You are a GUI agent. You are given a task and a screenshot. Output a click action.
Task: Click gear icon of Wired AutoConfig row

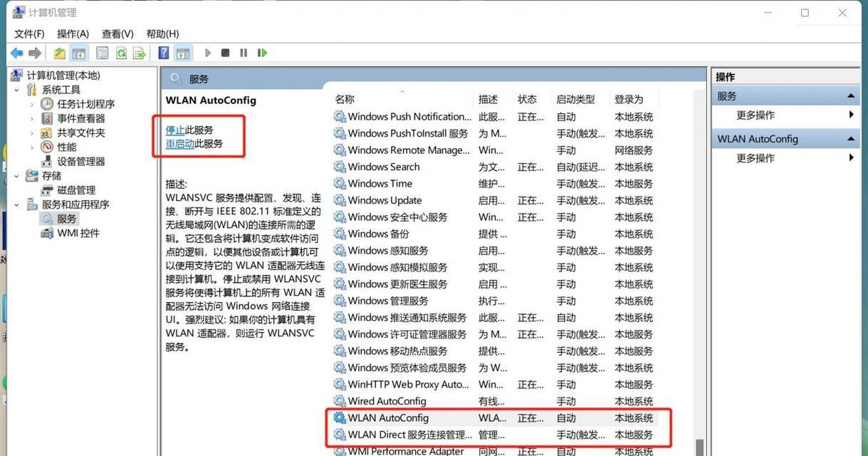tap(340, 401)
